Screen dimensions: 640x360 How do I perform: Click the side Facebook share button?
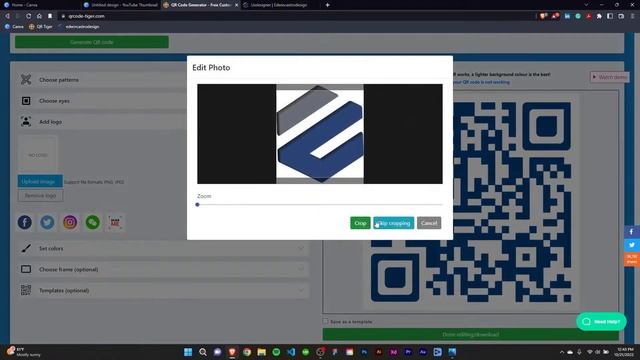[x=632, y=231]
